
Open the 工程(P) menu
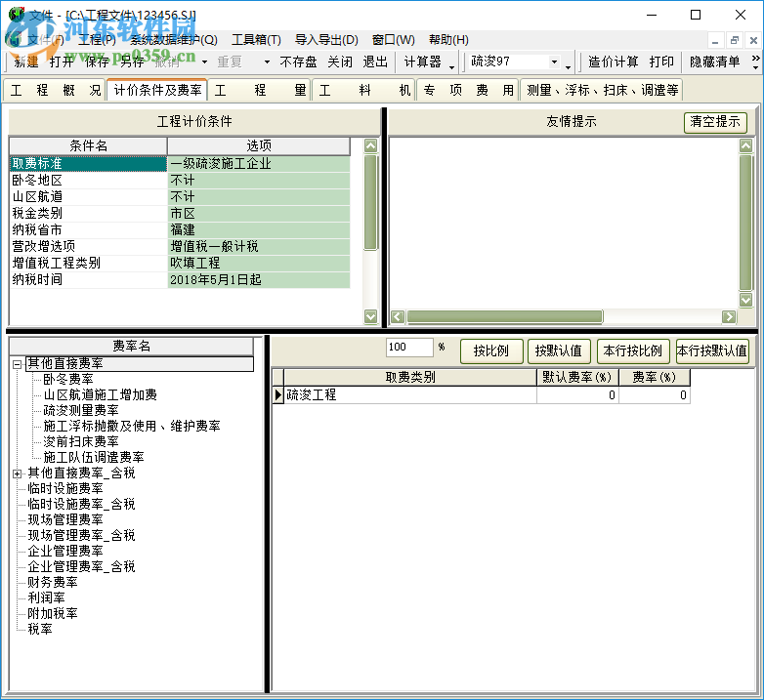97,39
